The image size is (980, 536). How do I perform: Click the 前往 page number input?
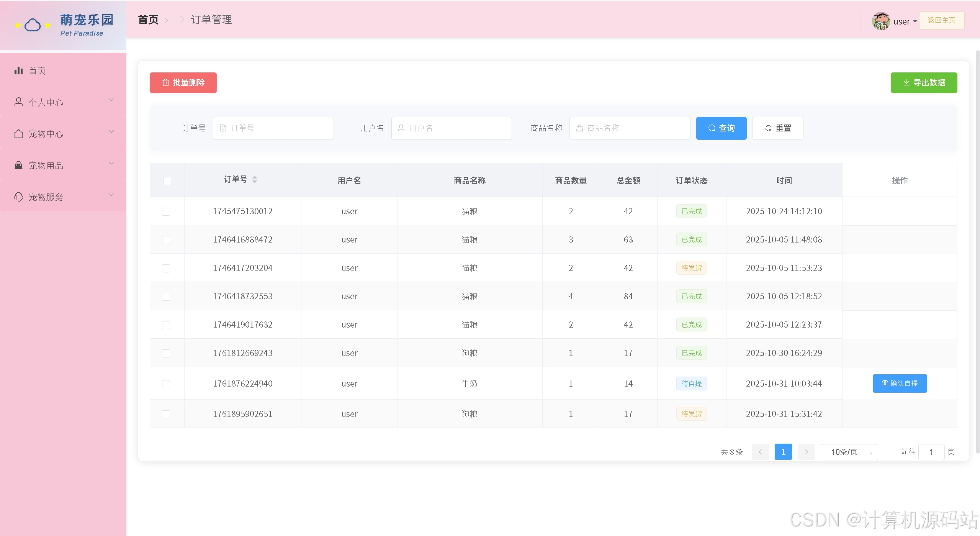coord(931,452)
